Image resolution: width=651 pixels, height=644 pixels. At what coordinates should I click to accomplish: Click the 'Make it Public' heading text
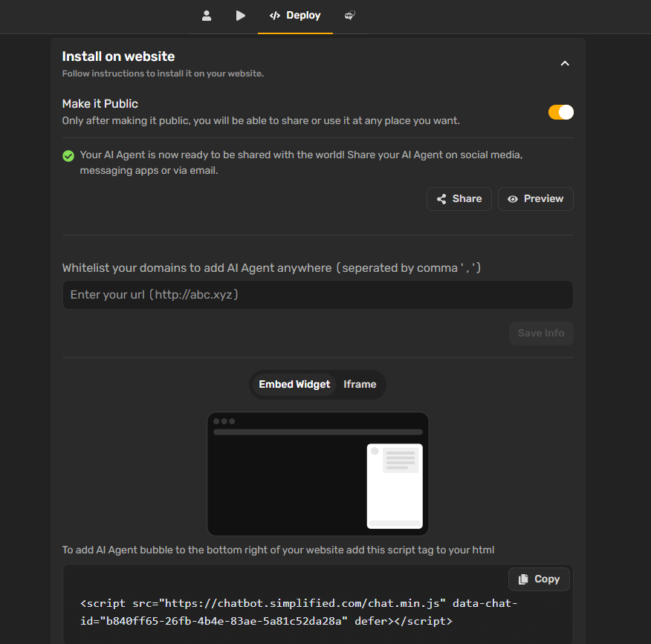[x=100, y=104]
